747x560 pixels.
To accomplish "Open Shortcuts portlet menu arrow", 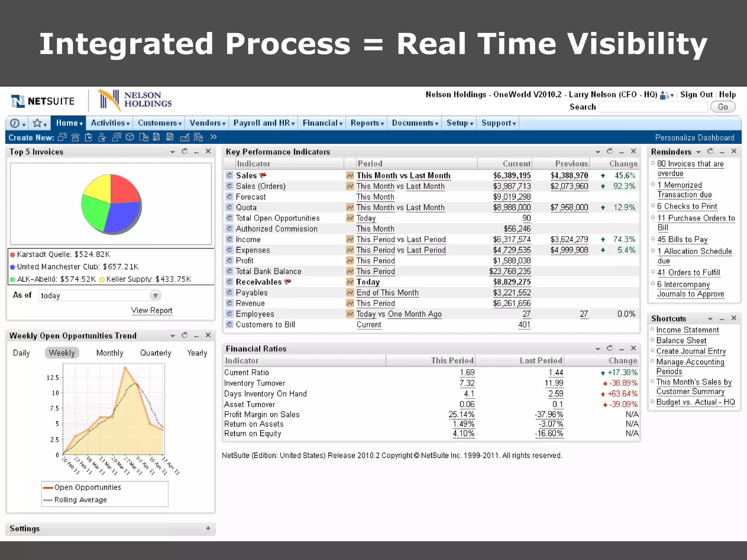I will (x=710, y=319).
